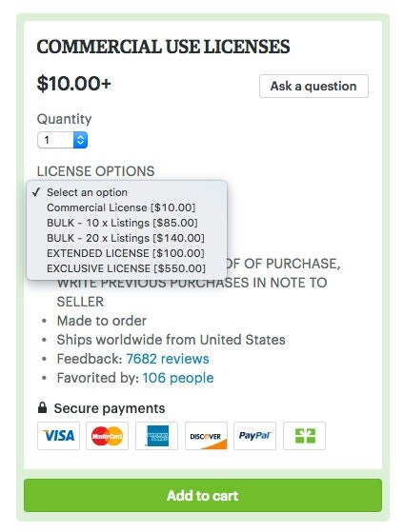Open the 7682 reviews link

tap(168, 359)
